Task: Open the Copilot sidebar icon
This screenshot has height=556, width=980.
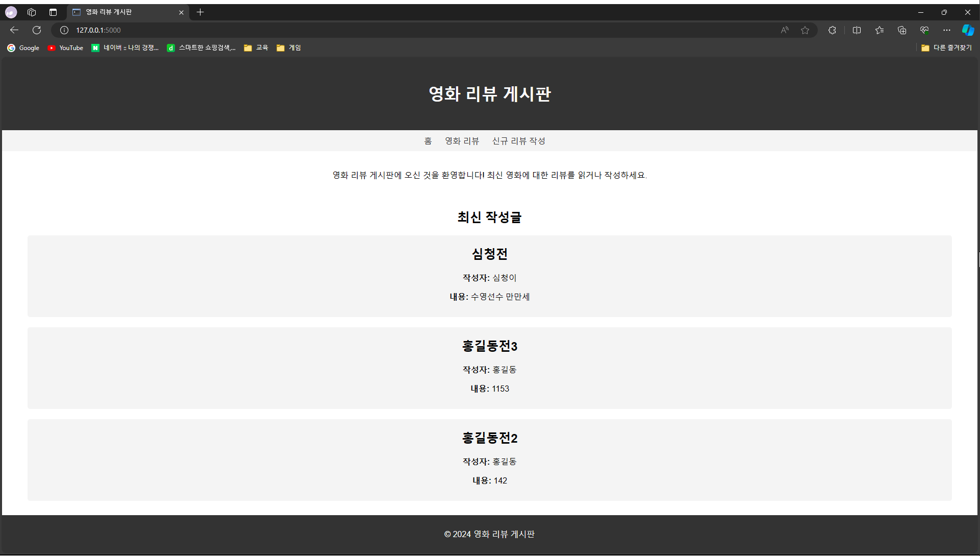Action: point(968,30)
